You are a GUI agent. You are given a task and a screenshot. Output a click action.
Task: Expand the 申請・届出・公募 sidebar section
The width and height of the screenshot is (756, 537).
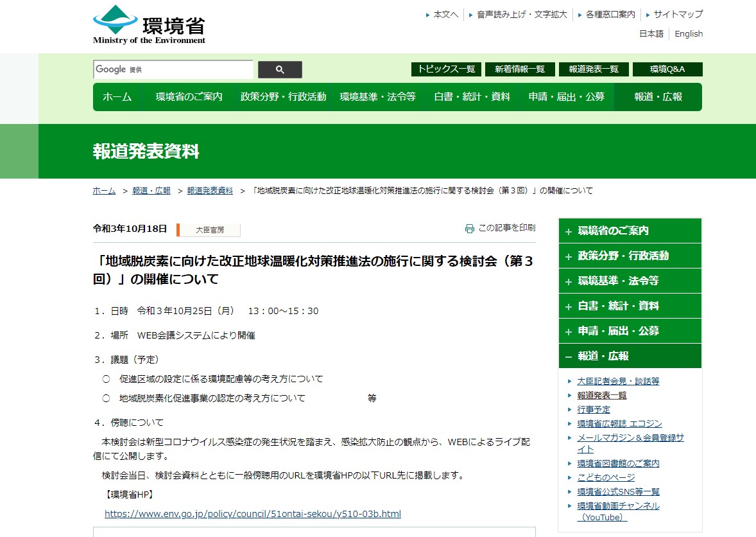tap(630, 331)
